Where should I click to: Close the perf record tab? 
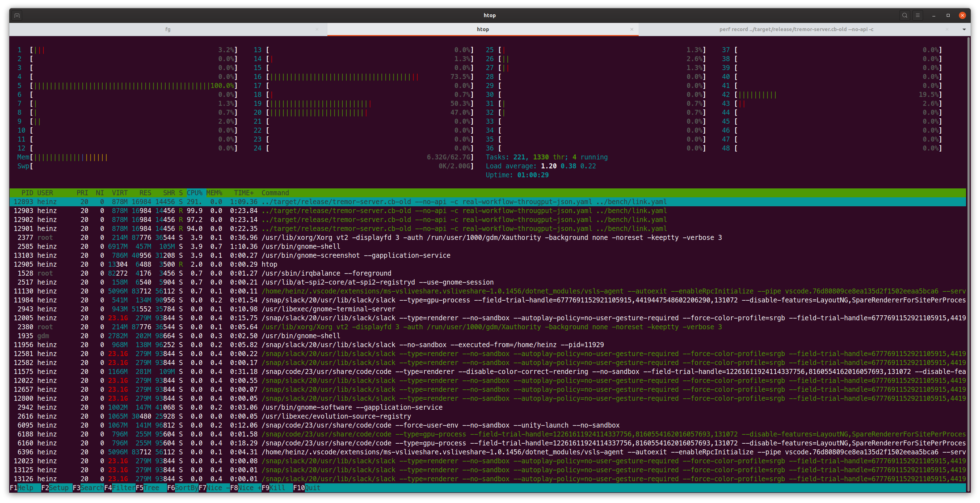click(x=947, y=29)
